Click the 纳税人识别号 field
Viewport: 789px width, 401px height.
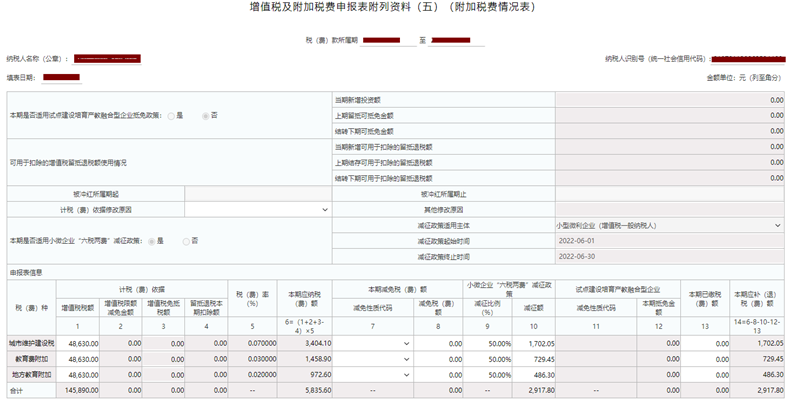pos(749,59)
